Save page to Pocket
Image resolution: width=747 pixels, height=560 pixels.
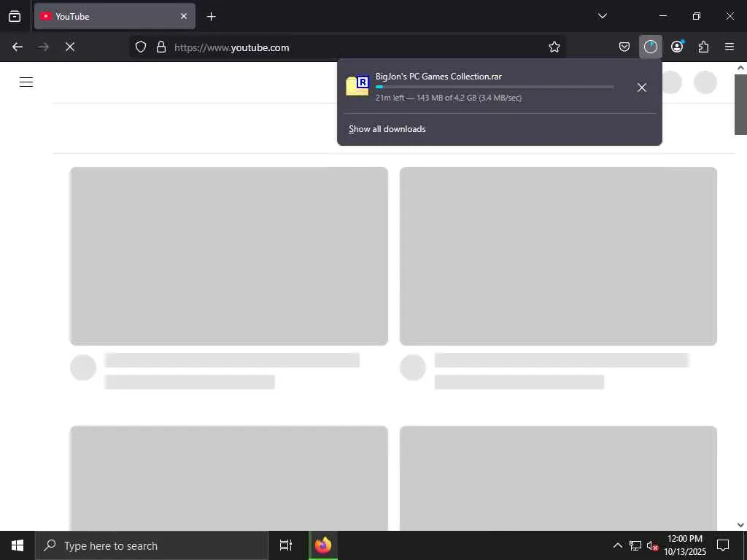click(x=624, y=47)
